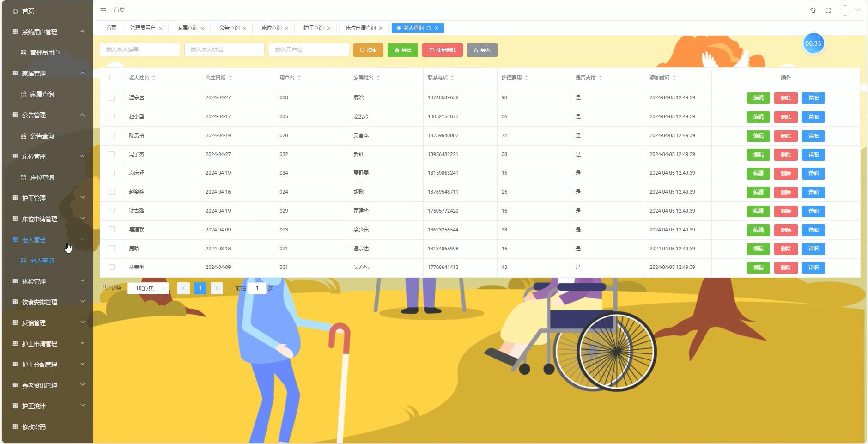868x444 pixels.
Task: Edit the 温宗达 row
Action: [759, 98]
